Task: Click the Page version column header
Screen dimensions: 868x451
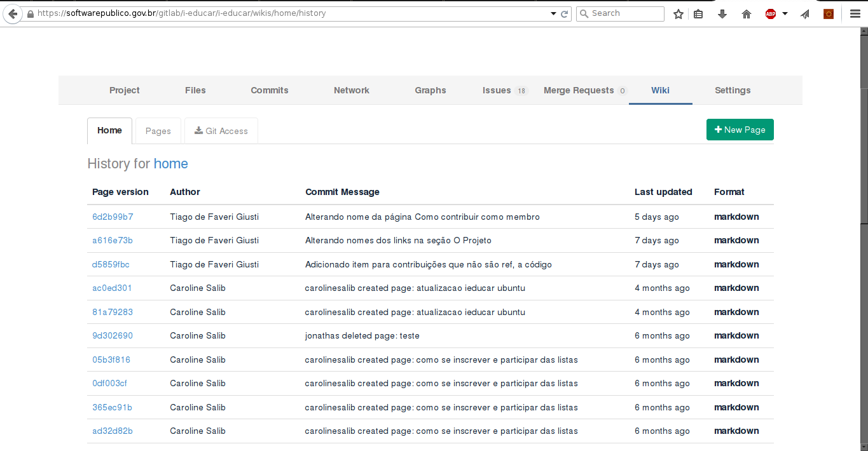Action: pos(120,192)
